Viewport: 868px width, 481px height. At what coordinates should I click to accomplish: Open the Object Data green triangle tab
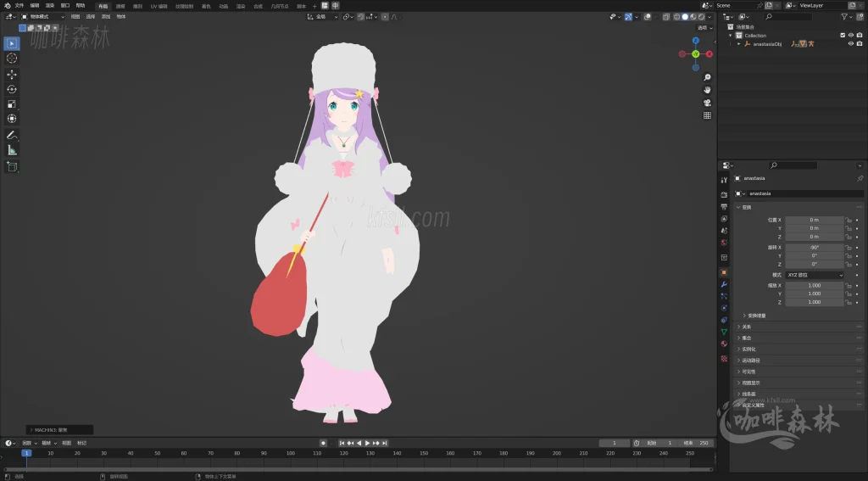[724, 332]
